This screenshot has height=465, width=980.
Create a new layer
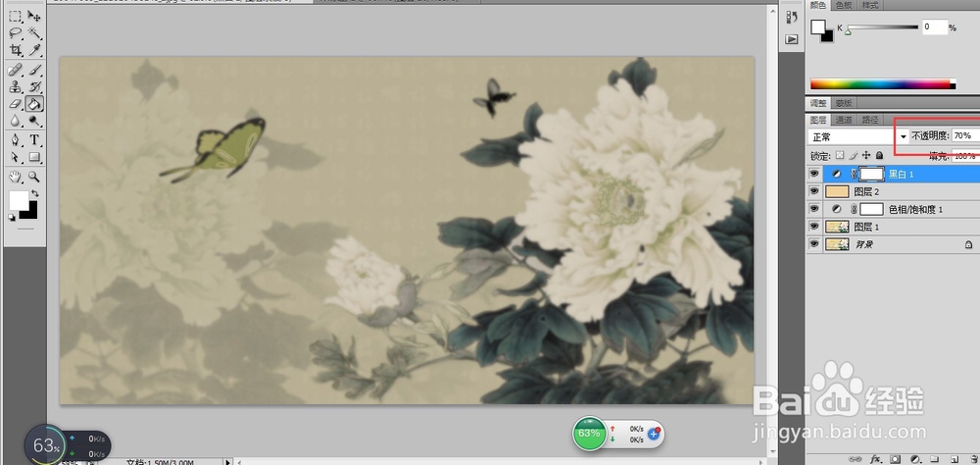954,459
